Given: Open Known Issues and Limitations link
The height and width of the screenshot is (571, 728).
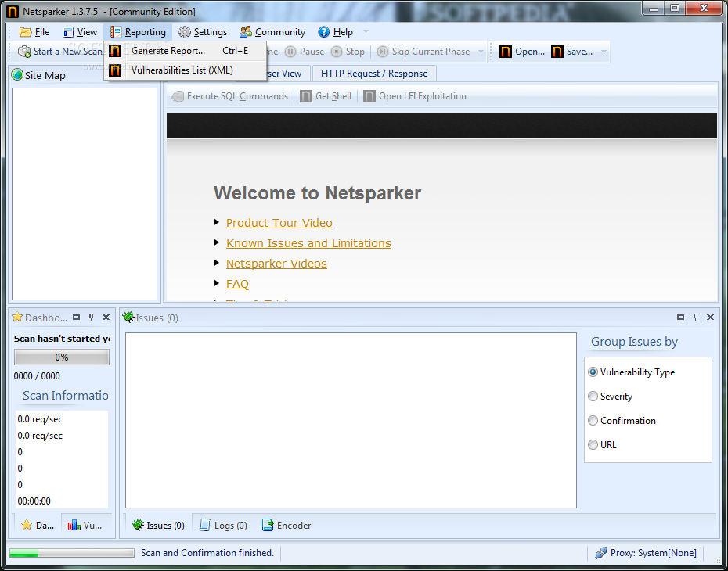Looking at the screenshot, I should (308, 243).
